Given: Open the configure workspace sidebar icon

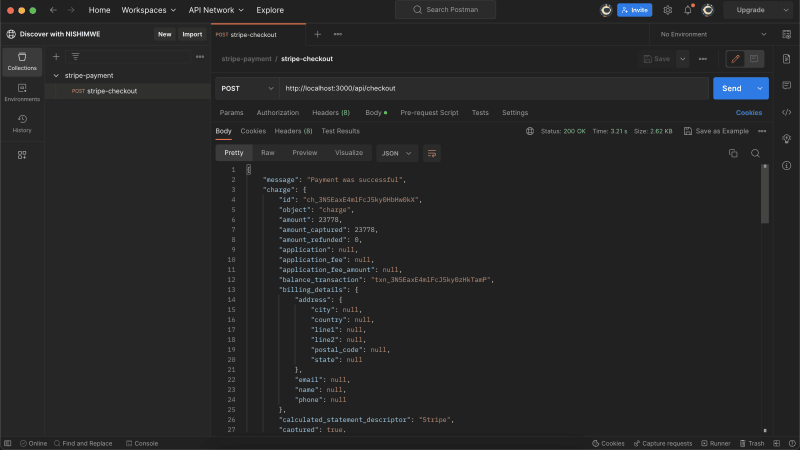Looking at the screenshot, I should 22,155.
